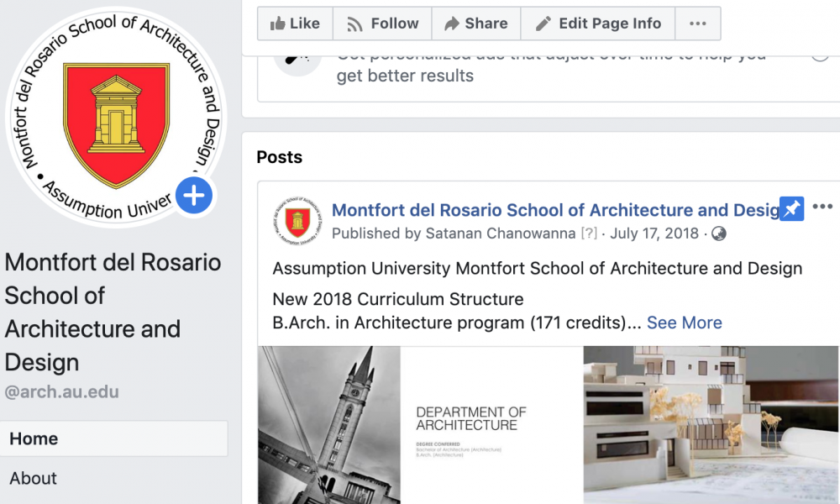Expand the post with See More
840x504 pixels.
pyautogui.click(x=684, y=323)
